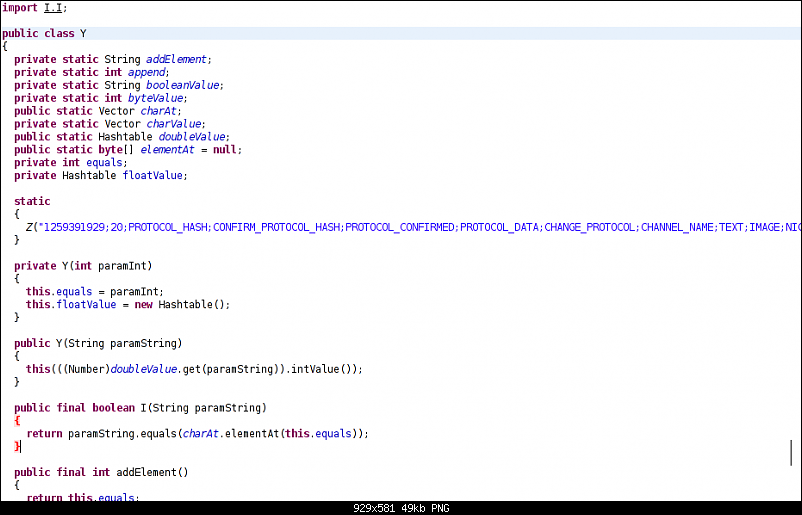Click the addElement String field declaration
The width and height of the screenshot is (802, 515).
pyautogui.click(x=113, y=59)
